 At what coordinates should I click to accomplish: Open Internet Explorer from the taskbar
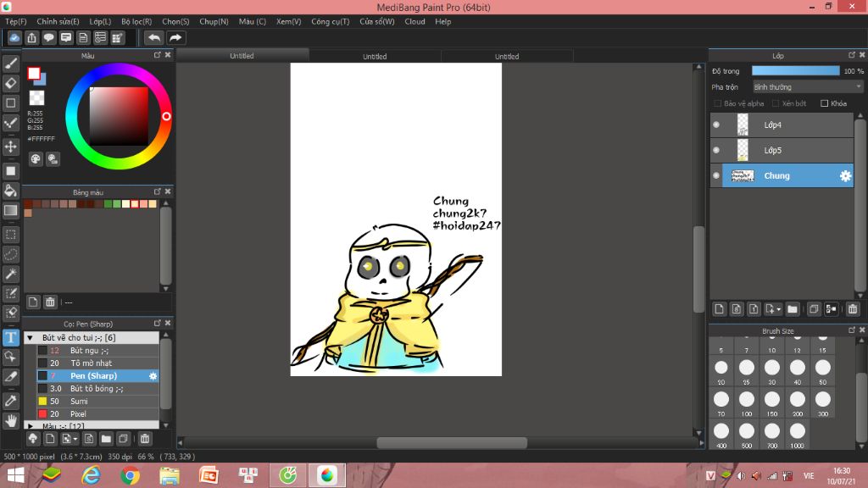(91, 475)
